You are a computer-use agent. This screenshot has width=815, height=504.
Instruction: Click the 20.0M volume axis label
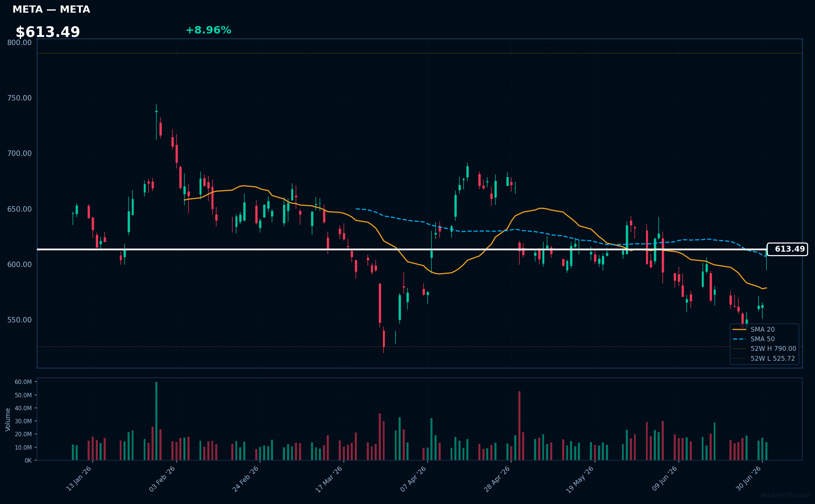(23, 434)
